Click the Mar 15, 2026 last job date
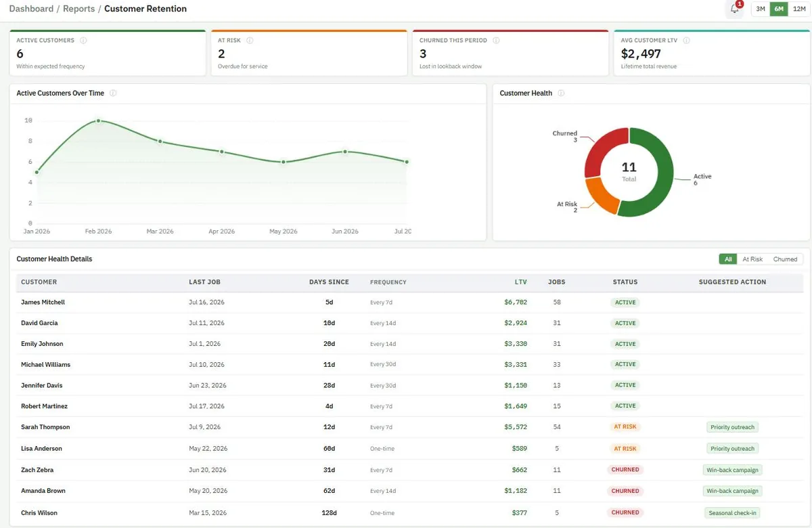The width and height of the screenshot is (812, 528). coord(208,513)
